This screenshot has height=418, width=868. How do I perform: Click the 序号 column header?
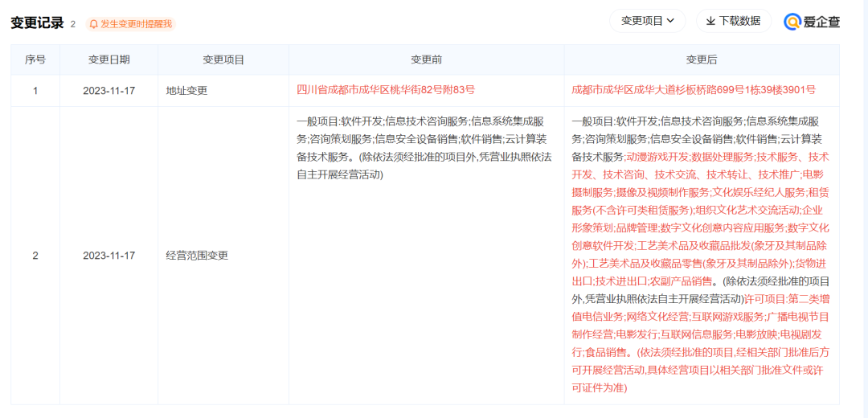tap(35, 59)
